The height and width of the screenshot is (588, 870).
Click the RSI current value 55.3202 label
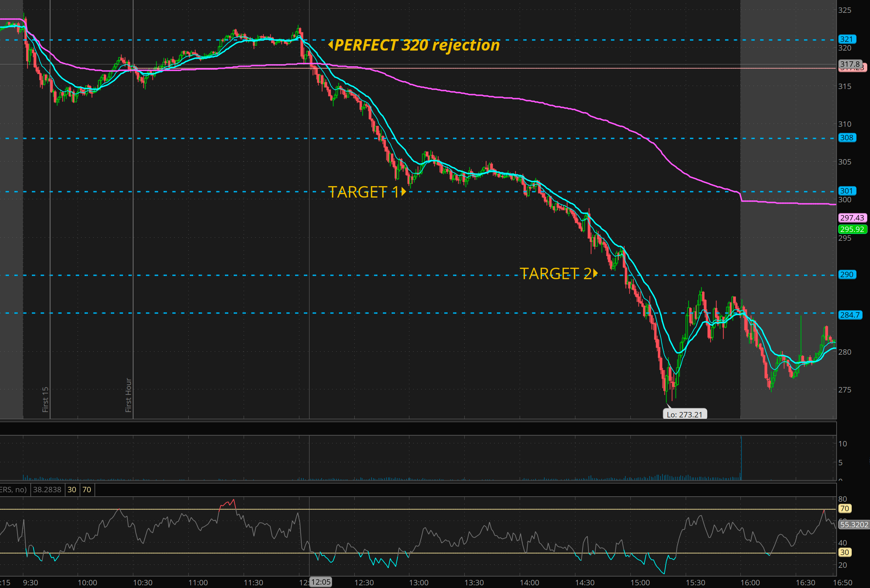pyautogui.click(x=853, y=525)
